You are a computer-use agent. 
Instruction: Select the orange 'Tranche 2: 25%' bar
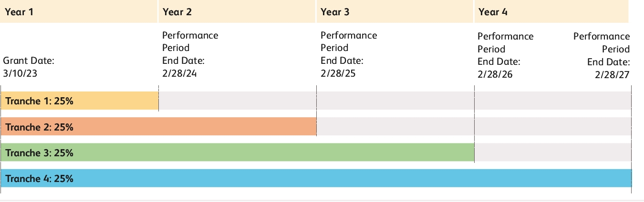pyautogui.click(x=159, y=127)
